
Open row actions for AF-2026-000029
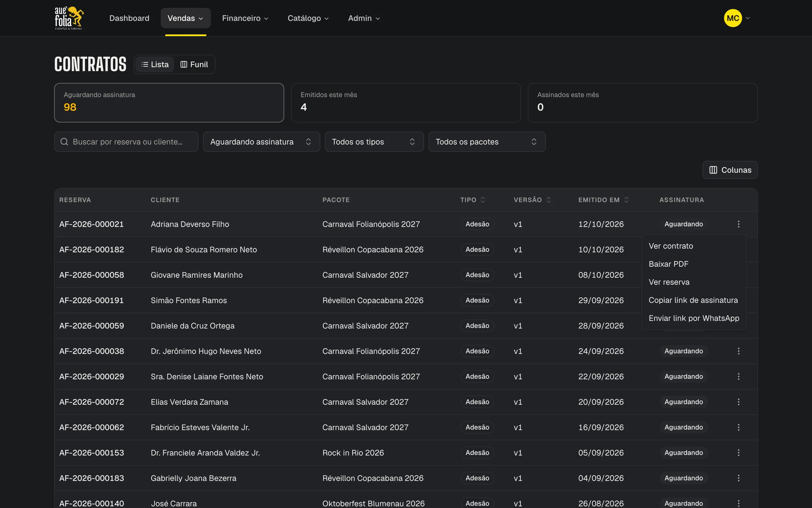coord(738,377)
